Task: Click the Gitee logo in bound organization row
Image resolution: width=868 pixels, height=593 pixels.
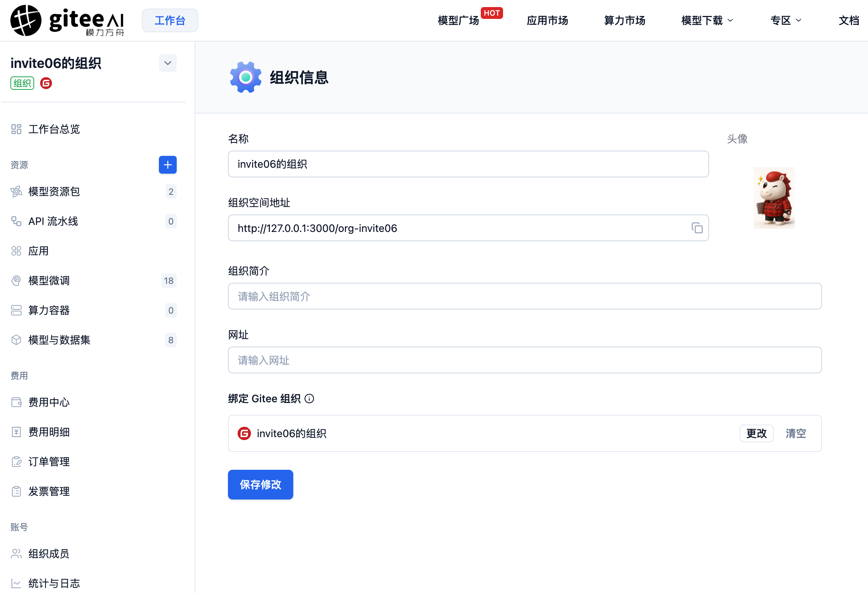Action: pos(244,434)
